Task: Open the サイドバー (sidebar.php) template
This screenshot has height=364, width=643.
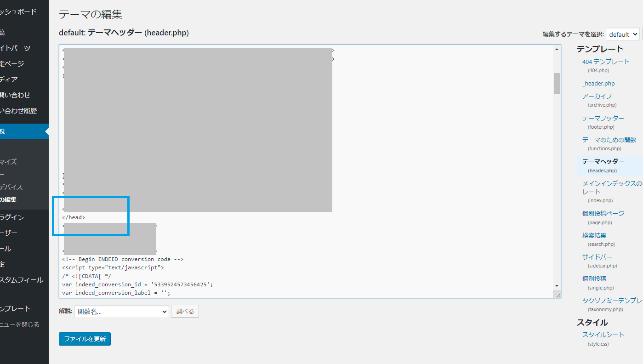Action: click(597, 257)
